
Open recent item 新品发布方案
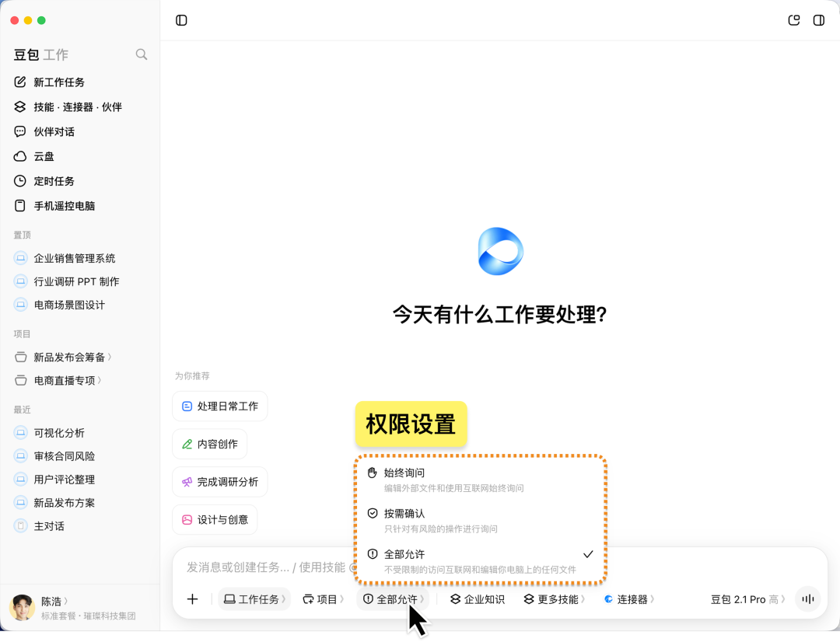(x=80, y=502)
